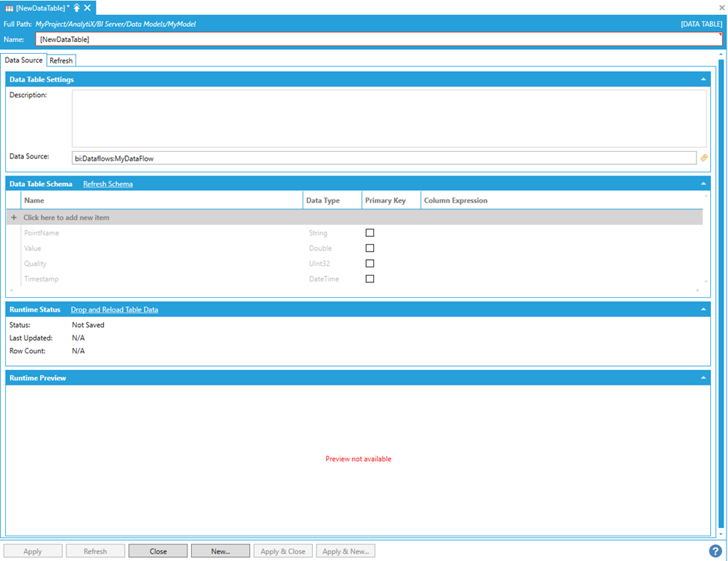The image size is (728, 561).
Task: Close the NewDataTable tab with its X icon
Action: click(87, 7)
